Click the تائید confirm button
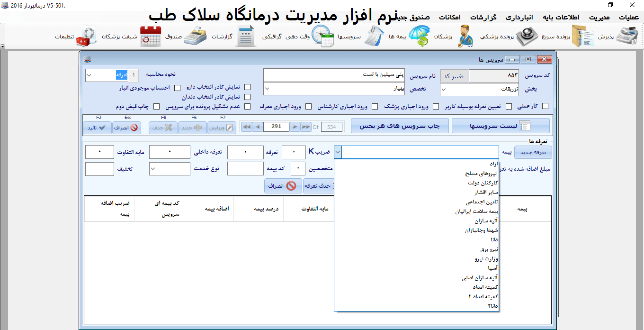Image resolution: width=644 pixels, height=330 pixels. pyautogui.click(x=97, y=128)
